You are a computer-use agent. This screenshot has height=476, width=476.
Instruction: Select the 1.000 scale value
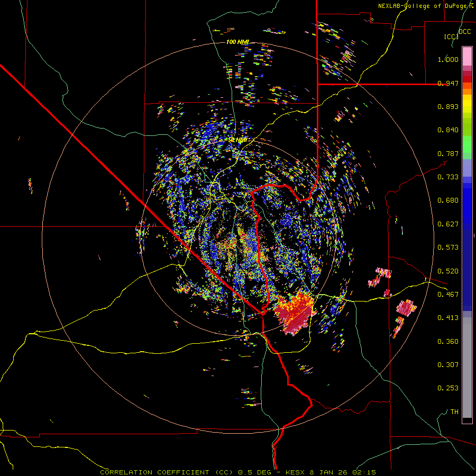pyautogui.click(x=448, y=59)
